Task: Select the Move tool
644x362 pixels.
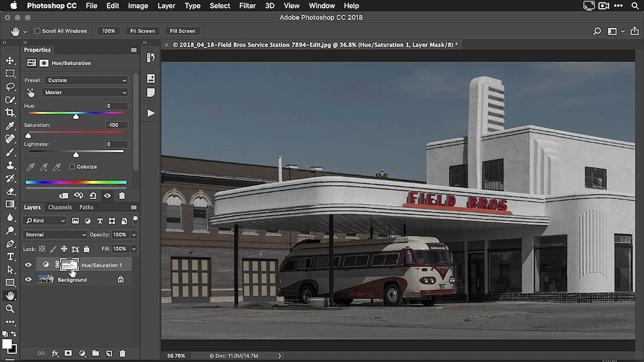Action: pos(10,60)
